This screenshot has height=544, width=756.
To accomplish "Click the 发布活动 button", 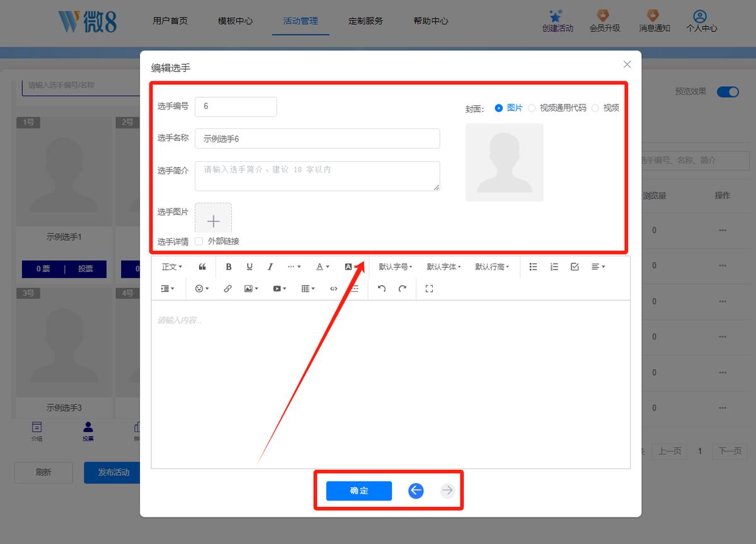I will pyautogui.click(x=112, y=472).
